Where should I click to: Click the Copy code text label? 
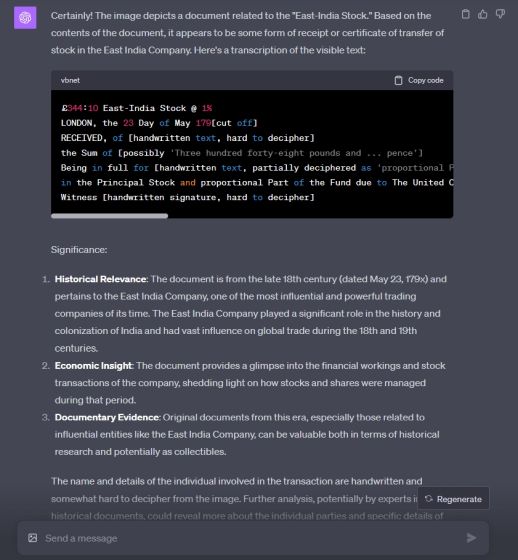point(426,80)
